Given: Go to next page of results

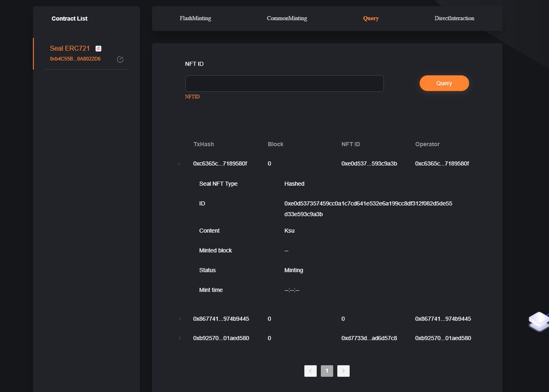Looking at the screenshot, I should pyautogui.click(x=344, y=371).
